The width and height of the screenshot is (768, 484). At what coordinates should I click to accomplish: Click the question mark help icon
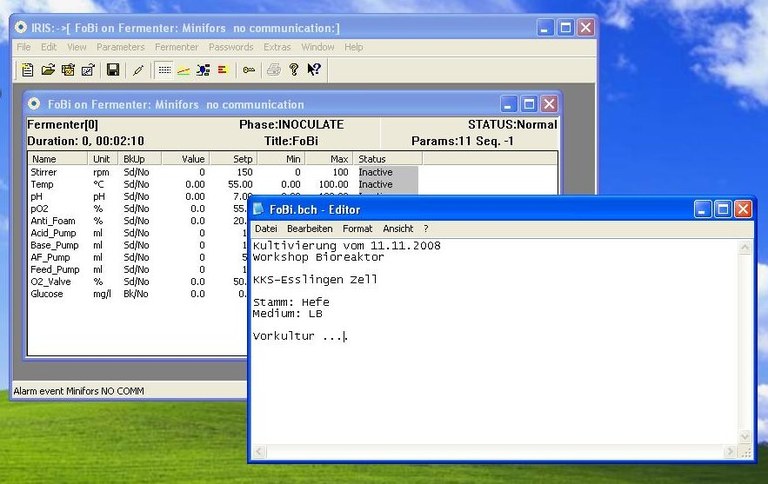point(294,70)
